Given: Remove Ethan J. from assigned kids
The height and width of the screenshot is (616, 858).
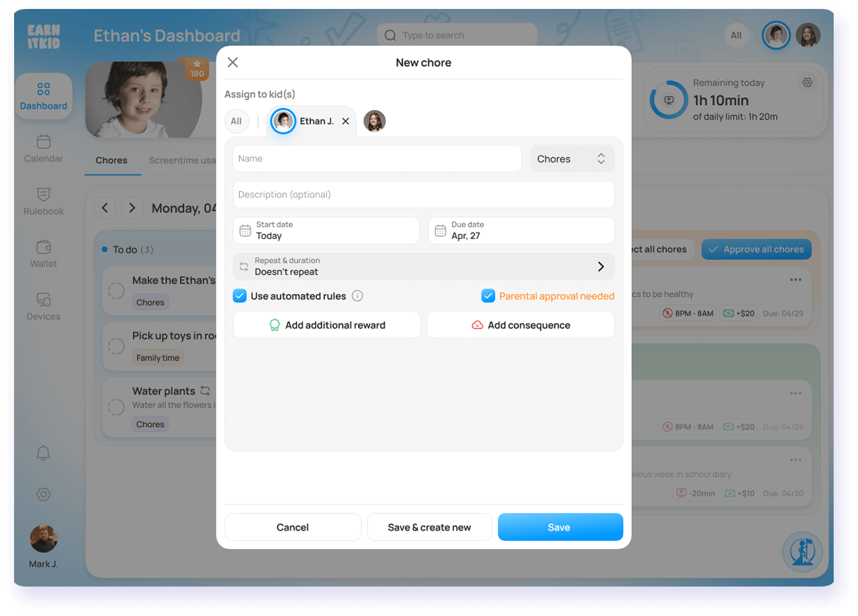Looking at the screenshot, I should (346, 121).
